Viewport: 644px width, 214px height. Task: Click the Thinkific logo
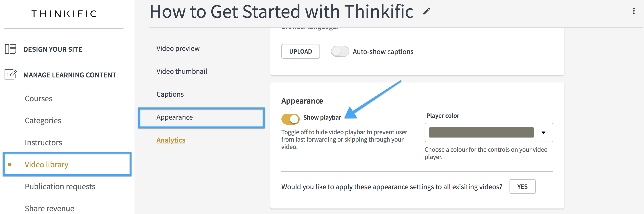[64, 14]
